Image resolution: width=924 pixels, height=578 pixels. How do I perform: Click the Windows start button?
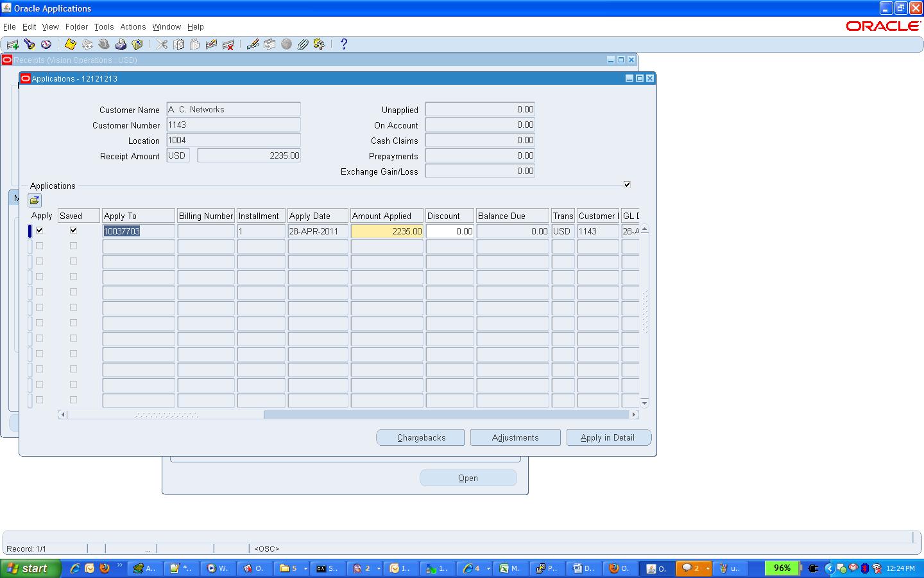click(30, 568)
